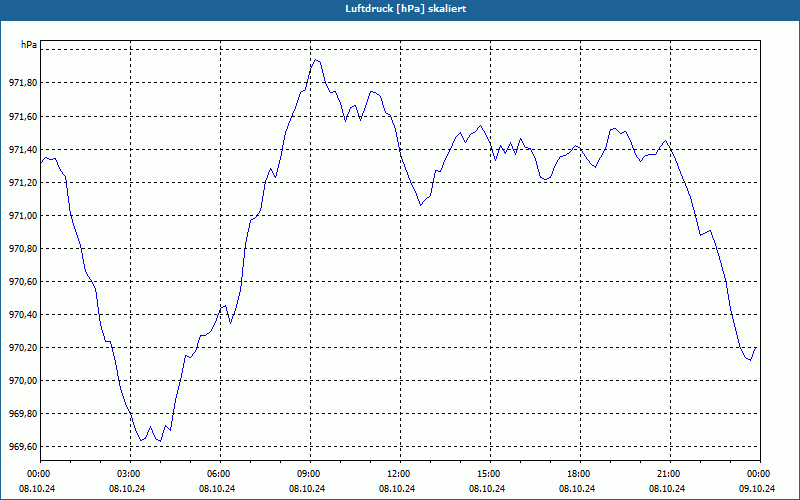Click the 970,40 pressure label

click(24, 315)
